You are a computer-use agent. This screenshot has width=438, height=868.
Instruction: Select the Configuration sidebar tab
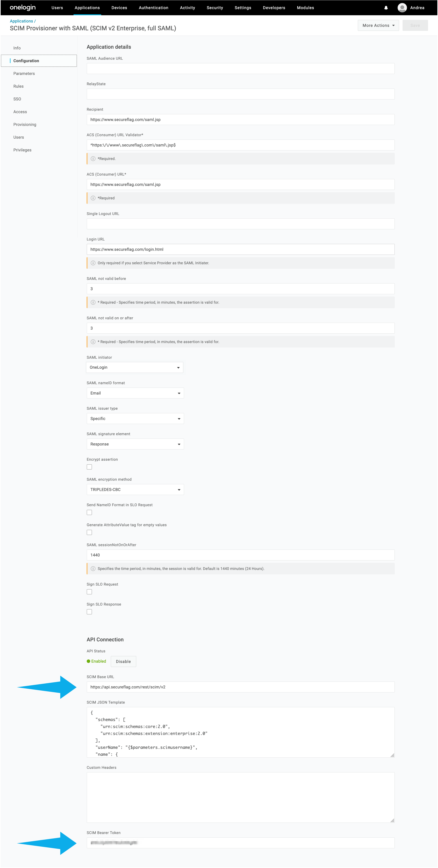coord(39,61)
